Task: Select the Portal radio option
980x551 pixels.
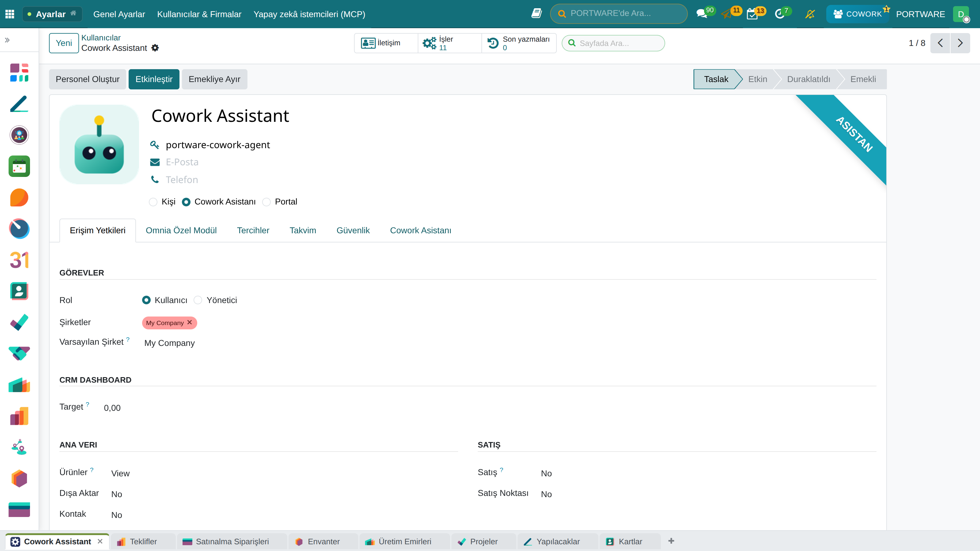Action: [x=266, y=202]
